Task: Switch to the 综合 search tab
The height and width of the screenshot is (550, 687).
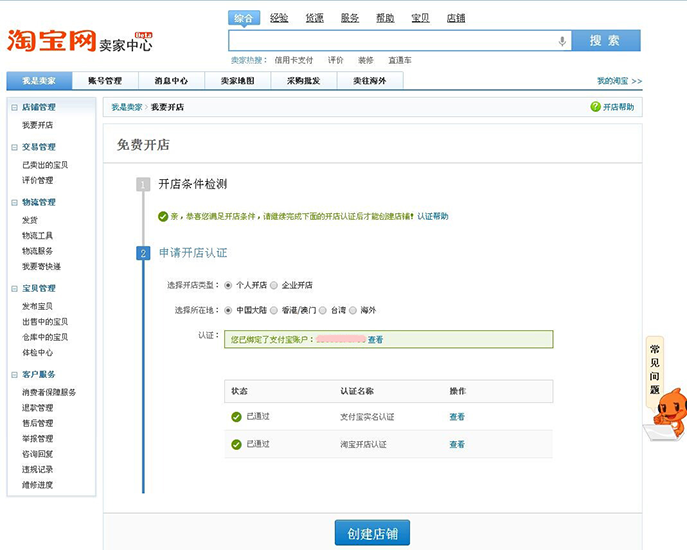Action: [244, 18]
